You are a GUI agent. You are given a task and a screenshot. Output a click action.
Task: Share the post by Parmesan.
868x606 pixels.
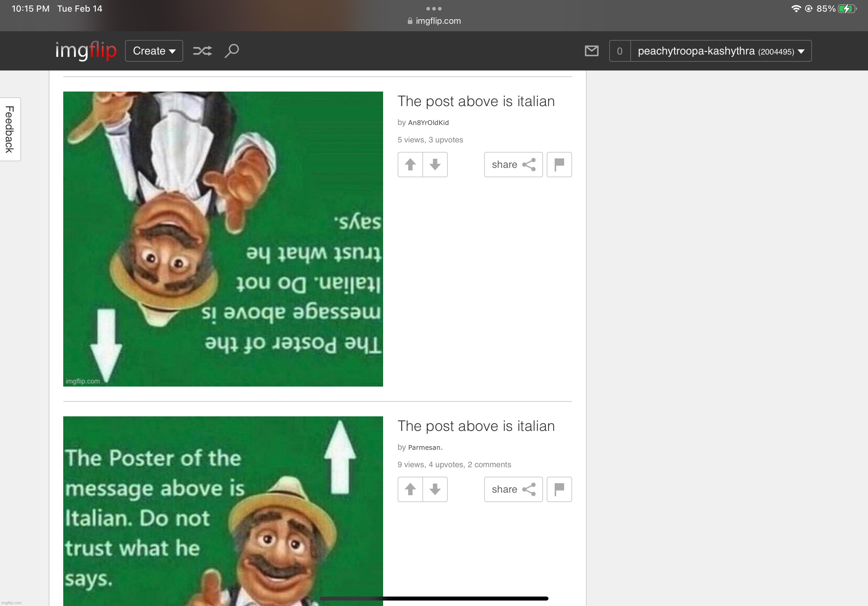[x=513, y=489]
